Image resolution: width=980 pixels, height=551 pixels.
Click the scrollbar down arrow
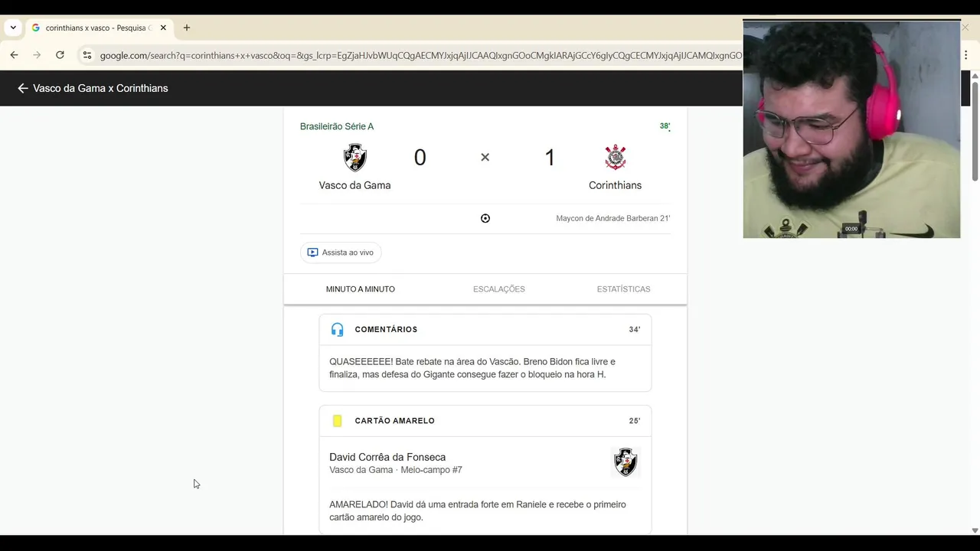pyautogui.click(x=975, y=530)
